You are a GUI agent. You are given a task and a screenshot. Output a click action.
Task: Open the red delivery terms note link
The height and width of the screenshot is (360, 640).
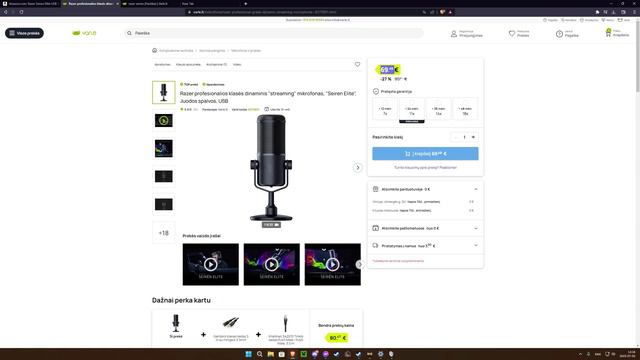click(398, 261)
